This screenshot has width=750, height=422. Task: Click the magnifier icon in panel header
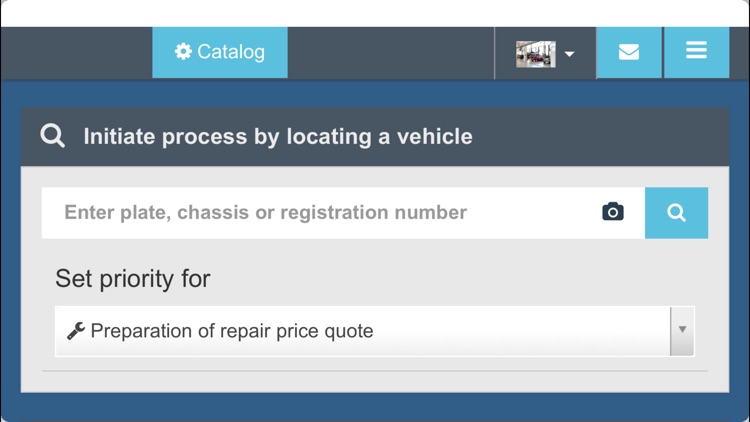pos(52,136)
